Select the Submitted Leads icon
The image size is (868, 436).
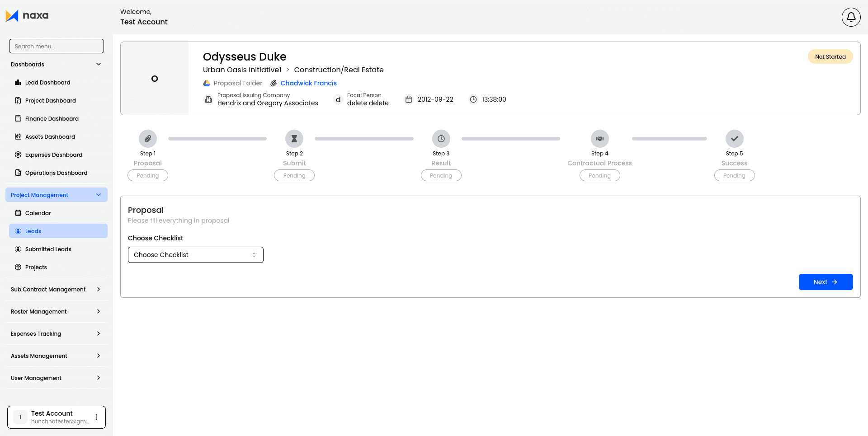coord(18,249)
